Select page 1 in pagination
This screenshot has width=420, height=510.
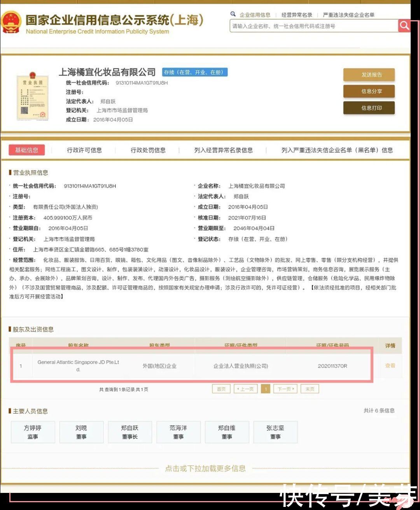(266, 389)
